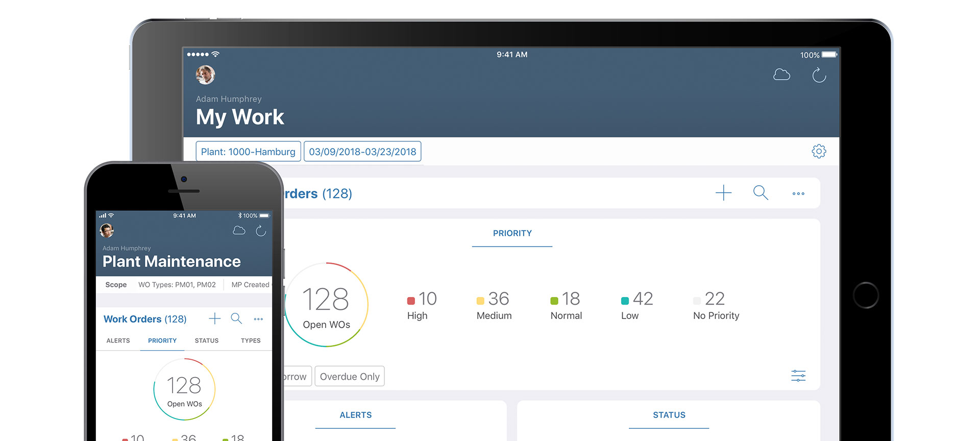Screen dimensions: 980x441
Task: Open TYPES tab on iPhone
Action: coord(251,340)
